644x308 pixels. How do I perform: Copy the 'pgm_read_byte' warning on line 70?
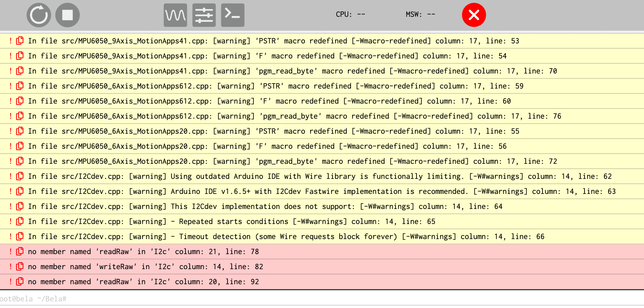(20, 71)
